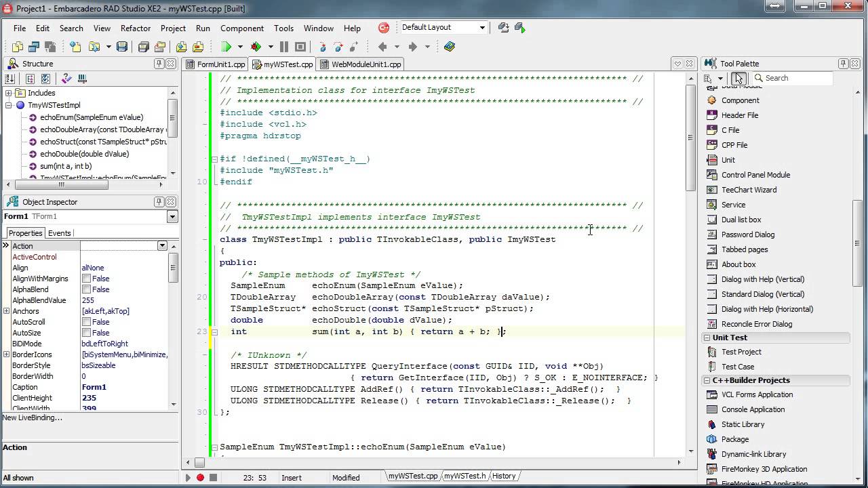The height and width of the screenshot is (488, 868).
Task: Click the New LiveBinding... link
Action: (33, 418)
